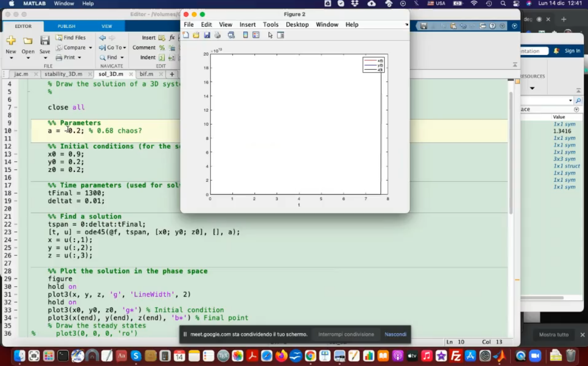Toggle the Insert Legend button in figure toolbar
This screenshot has width=588, height=366.
(x=256, y=35)
